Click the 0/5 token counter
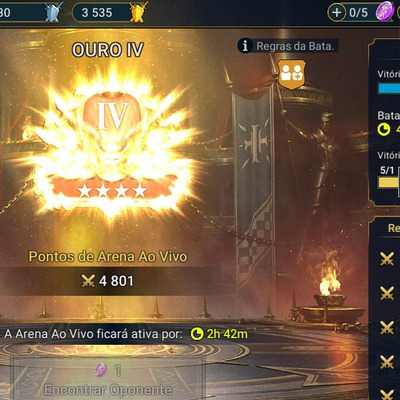This screenshot has height=400, width=400. [359, 13]
